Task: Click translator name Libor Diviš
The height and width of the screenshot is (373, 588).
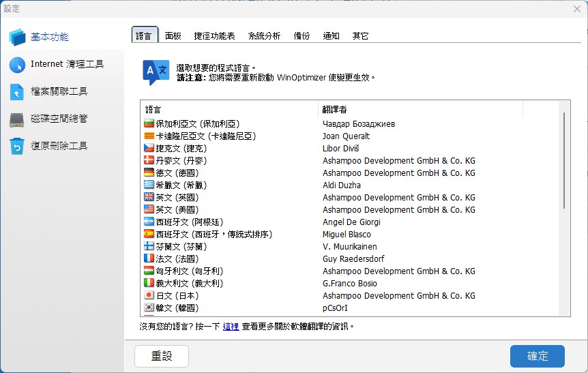Action: pyautogui.click(x=341, y=149)
